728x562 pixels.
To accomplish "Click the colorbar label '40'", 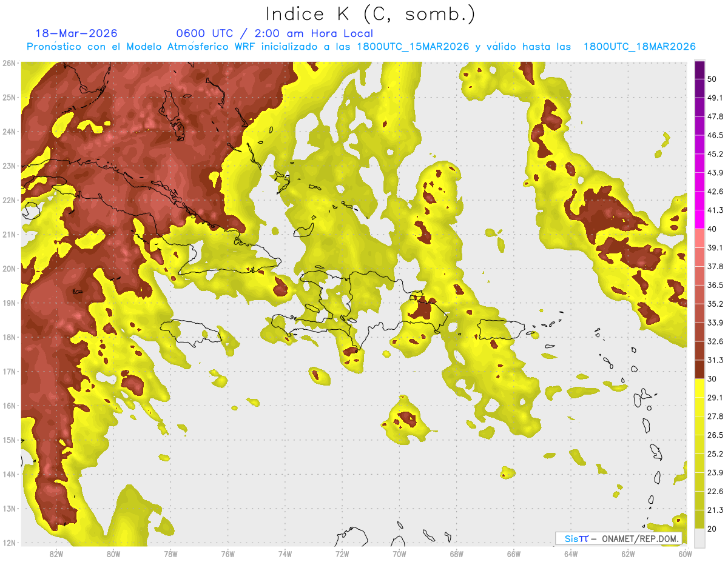I will 712,229.
